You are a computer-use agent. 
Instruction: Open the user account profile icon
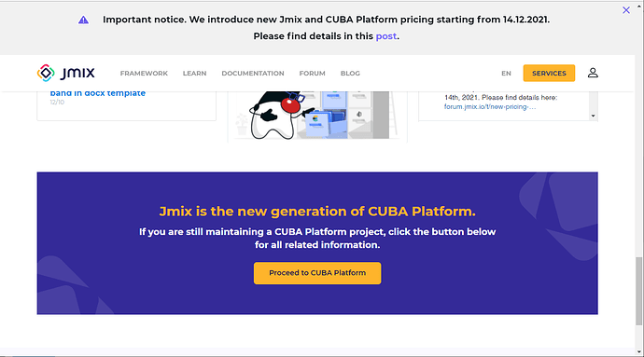[593, 73]
